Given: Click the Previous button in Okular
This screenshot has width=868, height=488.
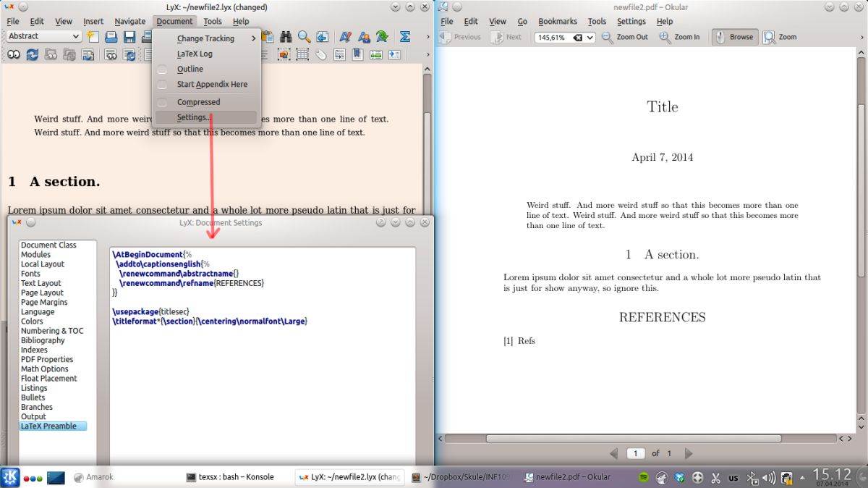Looking at the screenshot, I should 460,37.
